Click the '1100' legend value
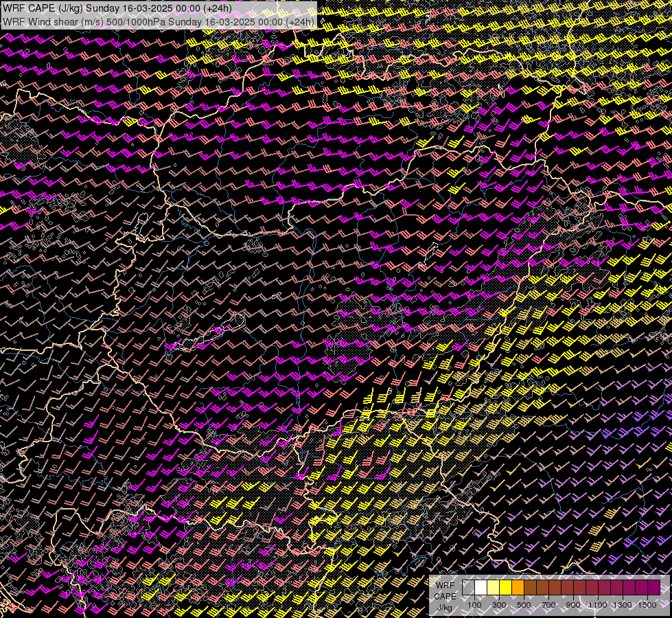The image size is (672, 618). pyautogui.click(x=597, y=605)
